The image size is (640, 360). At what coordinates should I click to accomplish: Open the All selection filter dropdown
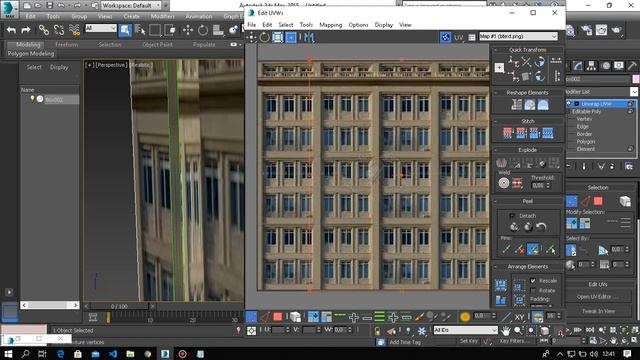[x=101, y=28]
